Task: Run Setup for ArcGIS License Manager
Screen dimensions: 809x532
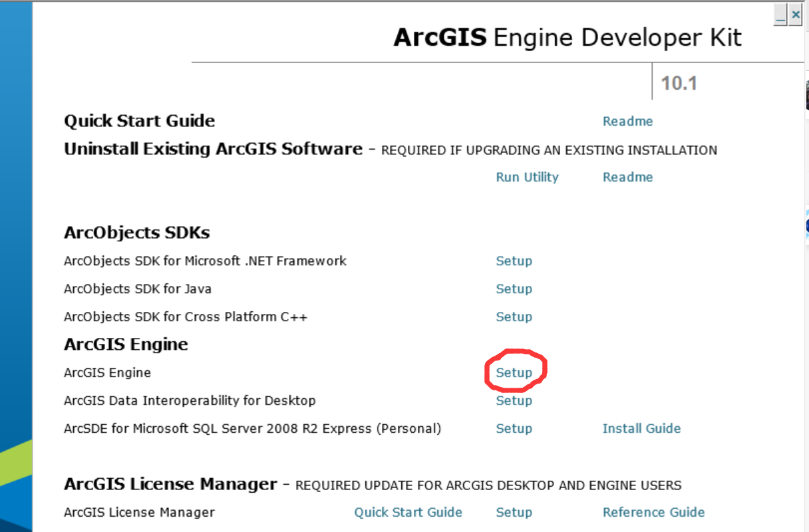Action: click(x=514, y=512)
